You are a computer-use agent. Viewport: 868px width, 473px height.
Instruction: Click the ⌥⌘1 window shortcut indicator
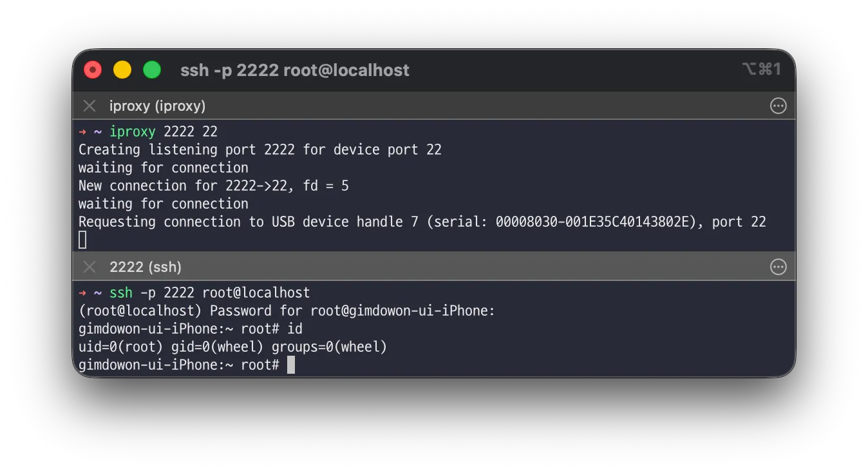pos(762,69)
